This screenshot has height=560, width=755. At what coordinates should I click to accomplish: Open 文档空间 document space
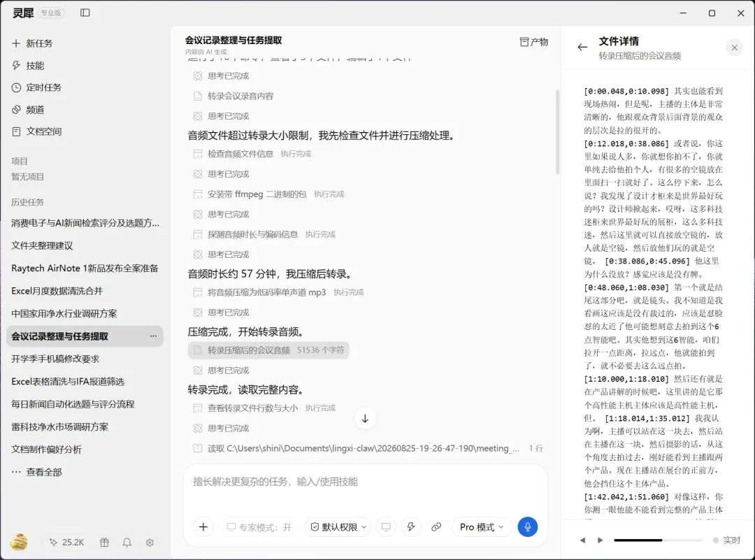[36, 131]
